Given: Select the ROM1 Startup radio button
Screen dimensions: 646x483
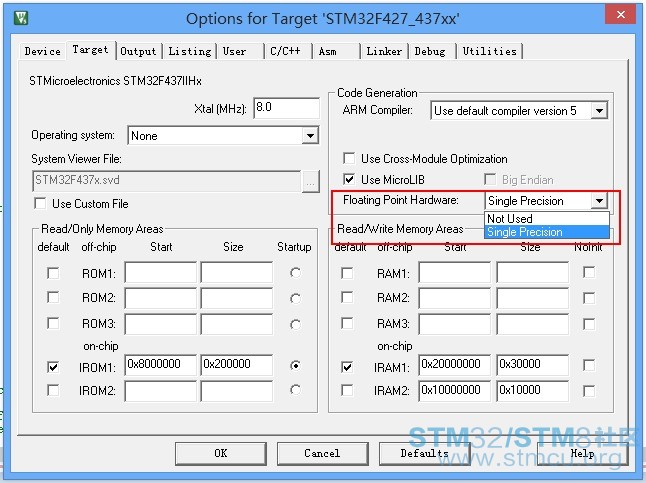Looking at the screenshot, I should [x=295, y=273].
